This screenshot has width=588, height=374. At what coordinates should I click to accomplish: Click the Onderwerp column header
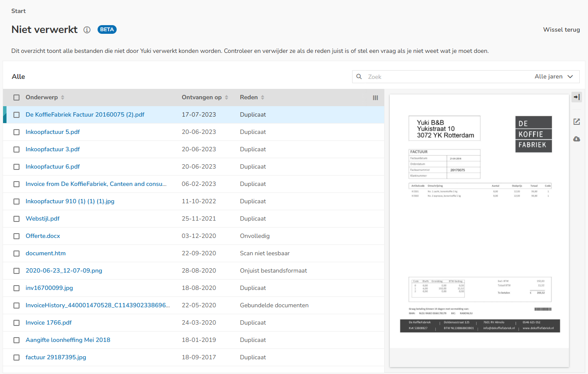[x=42, y=98]
